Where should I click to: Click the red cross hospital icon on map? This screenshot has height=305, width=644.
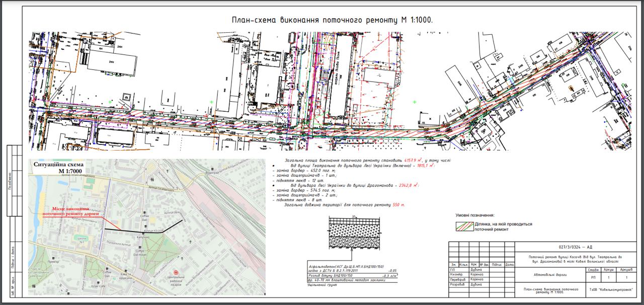coord(176,272)
